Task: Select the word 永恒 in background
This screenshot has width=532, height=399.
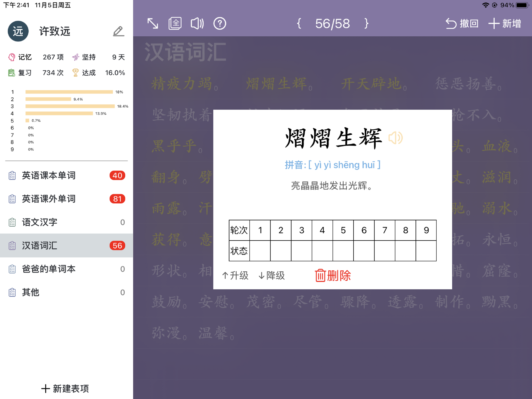Action: [497, 239]
